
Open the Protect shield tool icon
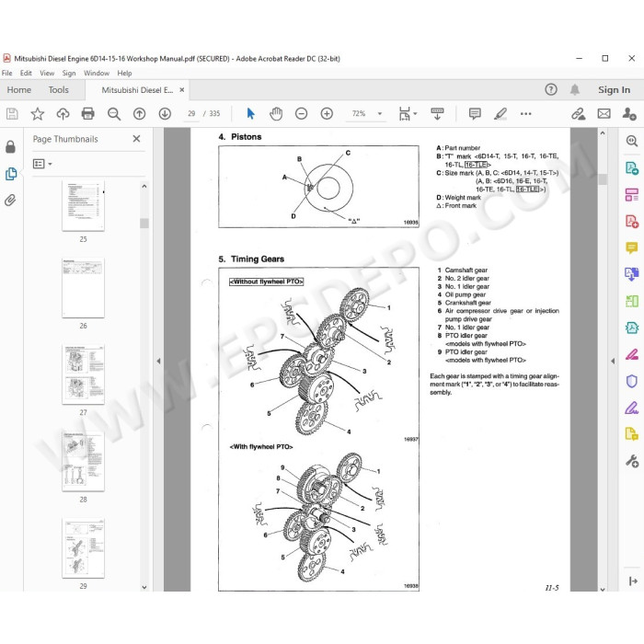coord(632,381)
